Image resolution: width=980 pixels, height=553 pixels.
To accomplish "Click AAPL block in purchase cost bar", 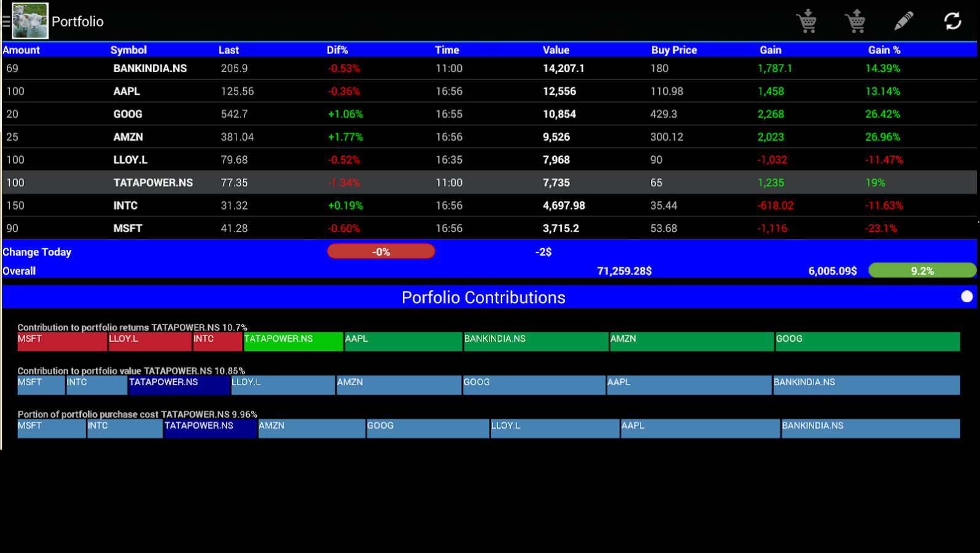I will [x=700, y=428].
